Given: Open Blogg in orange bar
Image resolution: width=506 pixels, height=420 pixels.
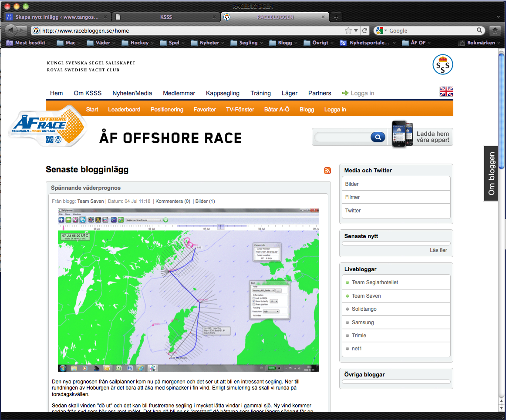Looking at the screenshot, I should coord(307,109).
